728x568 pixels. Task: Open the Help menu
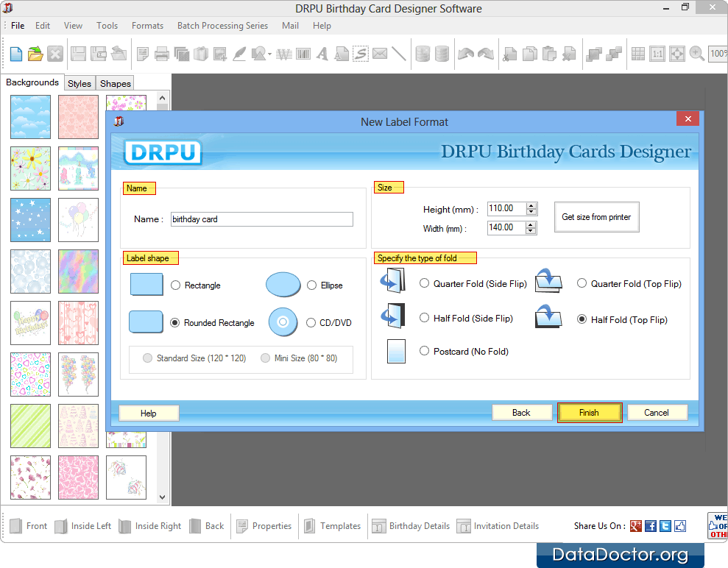322,26
